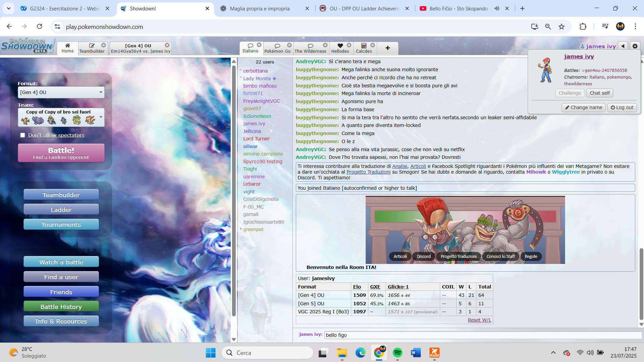Viewport: 644px width, 362px height.
Task: Open a new browser tab
Action: (x=522, y=9)
